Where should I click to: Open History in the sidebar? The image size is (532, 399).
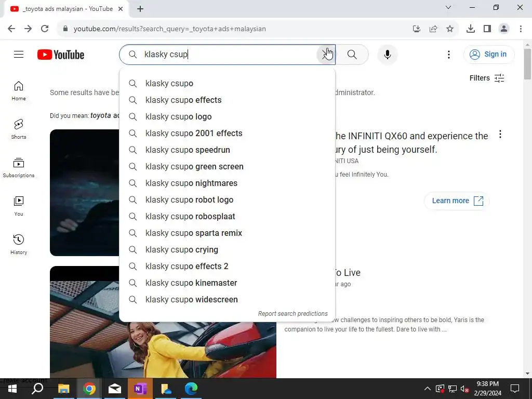point(19,244)
